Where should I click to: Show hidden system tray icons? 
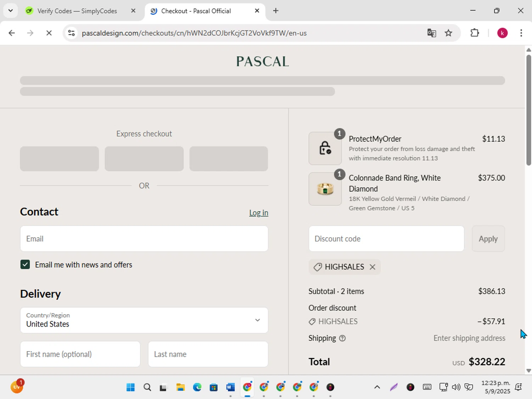click(x=377, y=387)
